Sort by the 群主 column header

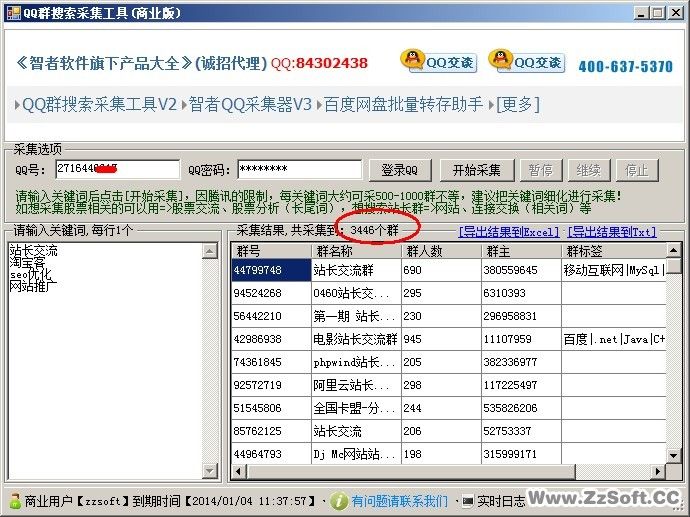tap(521, 251)
